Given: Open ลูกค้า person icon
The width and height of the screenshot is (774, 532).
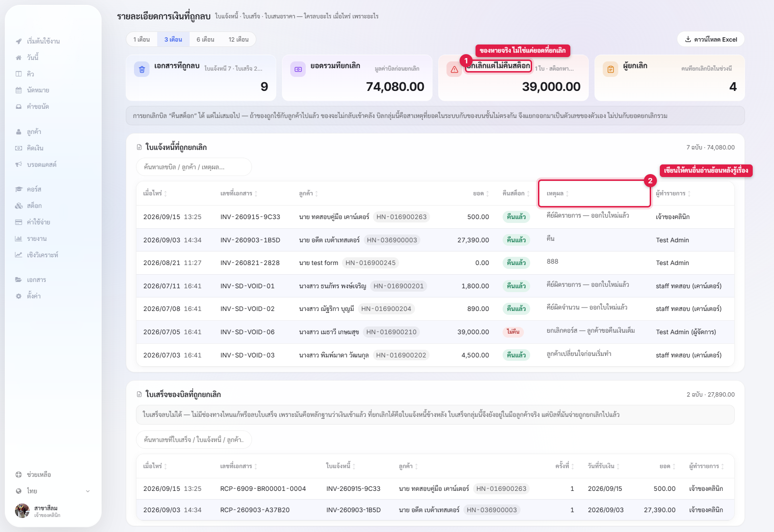Looking at the screenshot, I should click(x=18, y=132).
